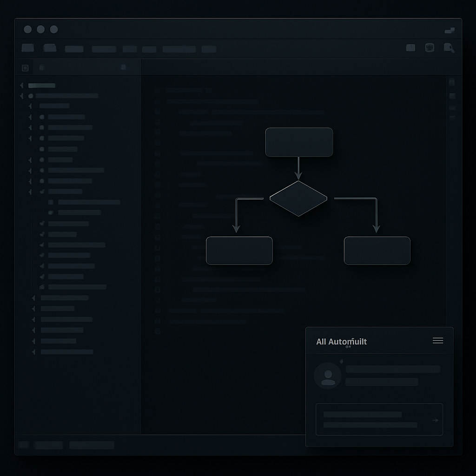Click the "All Automuilt" panel title
The height and width of the screenshot is (476, 476).
point(341,342)
